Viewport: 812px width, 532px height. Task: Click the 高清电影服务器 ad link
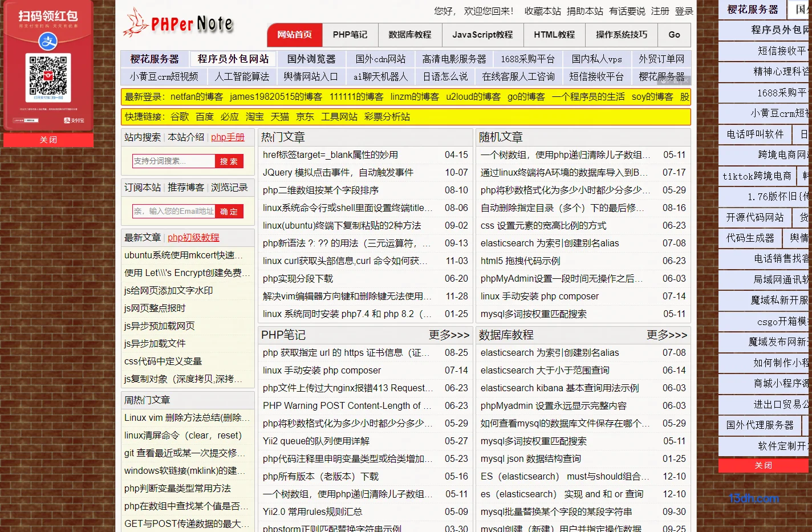(454, 59)
